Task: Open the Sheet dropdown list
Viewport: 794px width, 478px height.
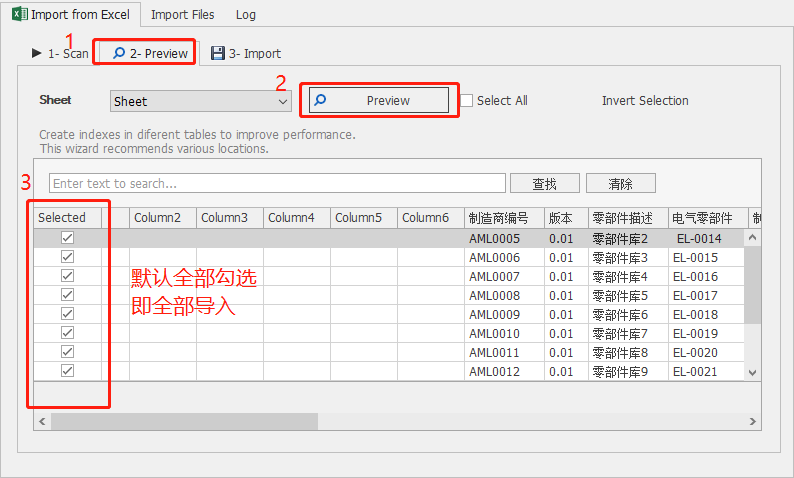Action: tap(282, 101)
